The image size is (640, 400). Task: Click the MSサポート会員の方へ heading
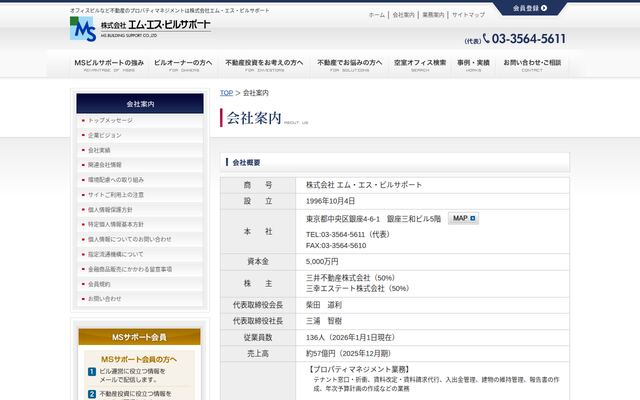(x=139, y=360)
